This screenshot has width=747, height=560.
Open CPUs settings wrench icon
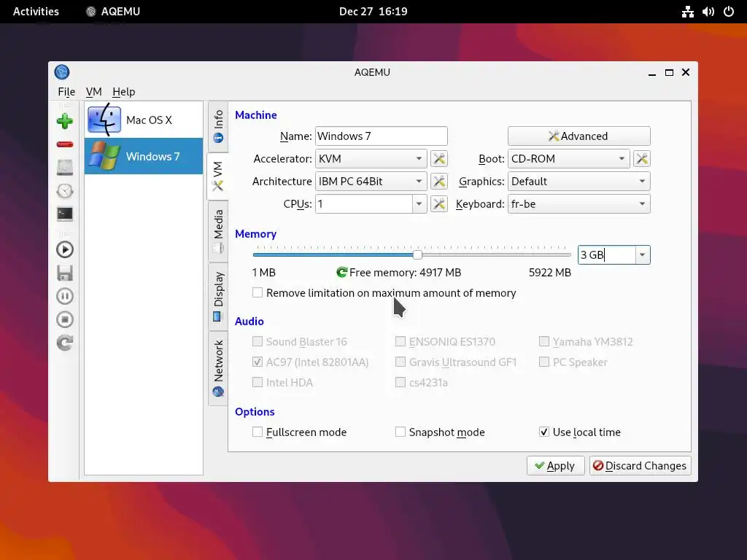[438, 204]
